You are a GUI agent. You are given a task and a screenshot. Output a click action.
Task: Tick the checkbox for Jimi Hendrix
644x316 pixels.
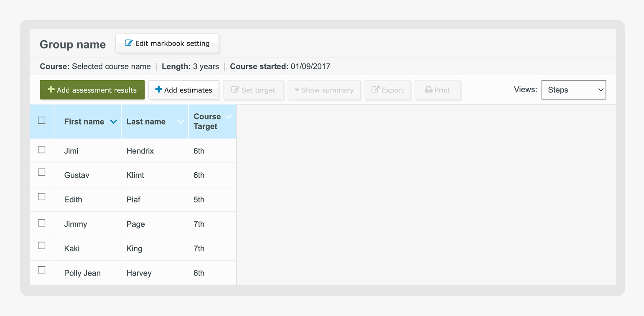(42, 150)
